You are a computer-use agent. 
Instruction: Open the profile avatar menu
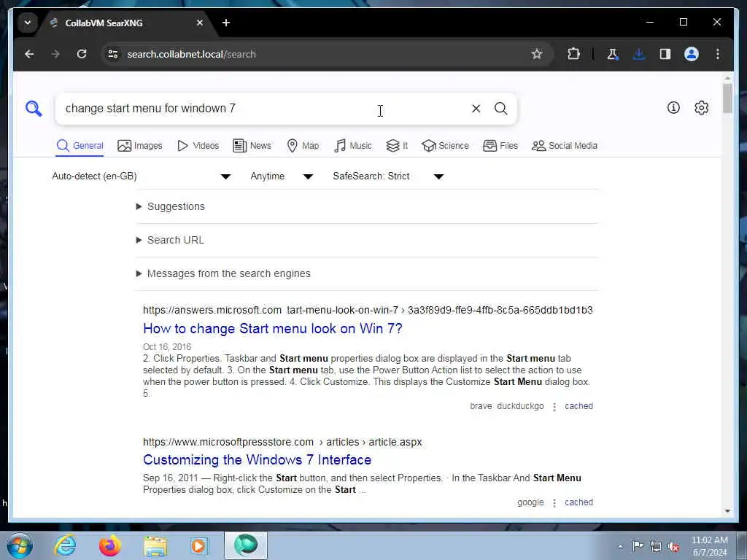pyautogui.click(x=692, y=54)
